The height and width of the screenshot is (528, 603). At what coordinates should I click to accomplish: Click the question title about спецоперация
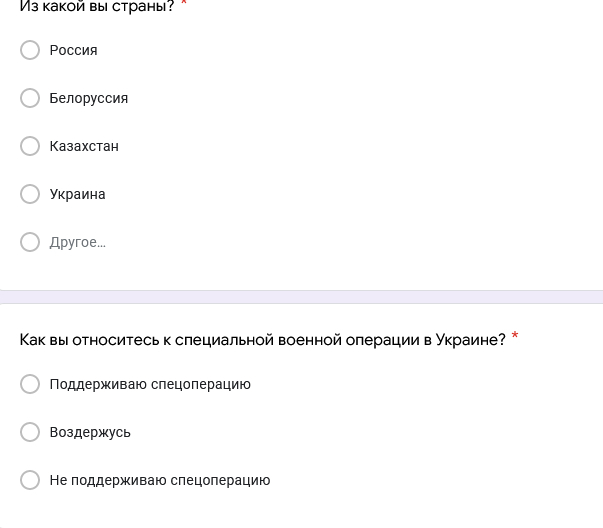tap(262, 340)
